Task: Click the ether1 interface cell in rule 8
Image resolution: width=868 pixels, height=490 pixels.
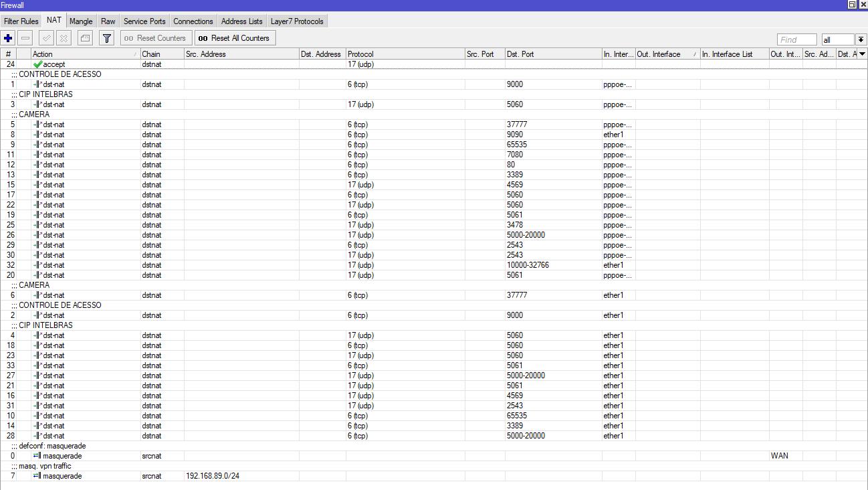Action: [x=619, y=135]
